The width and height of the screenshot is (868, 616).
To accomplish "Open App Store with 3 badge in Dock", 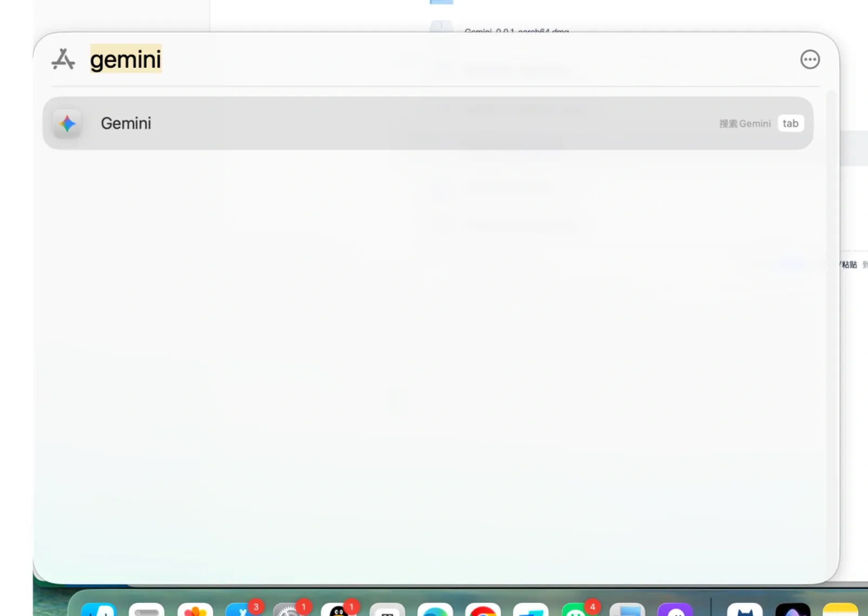I will click(x=242, y=611).
